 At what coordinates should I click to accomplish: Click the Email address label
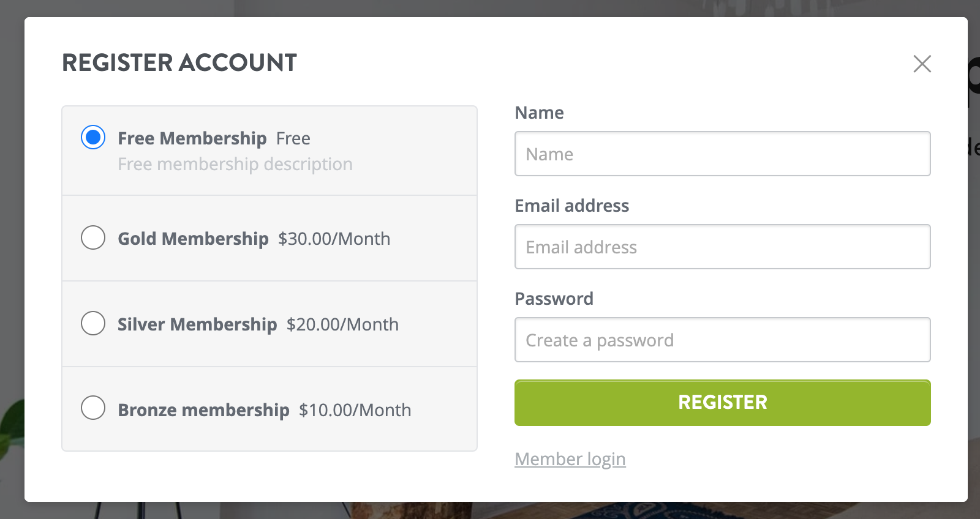[x=572, y=206]
